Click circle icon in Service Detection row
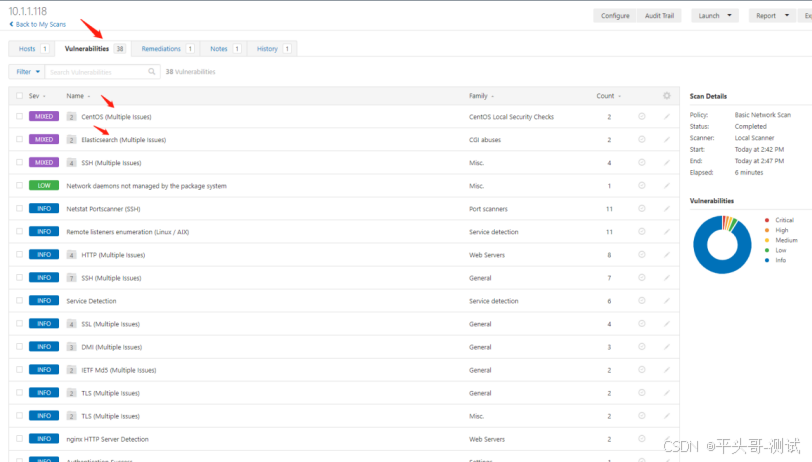812x462 pixels. 642,300
